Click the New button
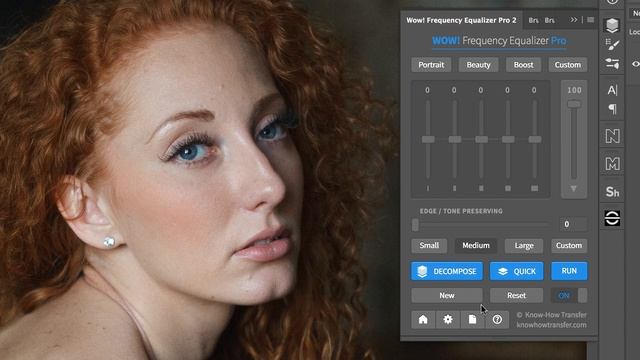The height and width of the screenshot is (360, 640). [447, 296]
